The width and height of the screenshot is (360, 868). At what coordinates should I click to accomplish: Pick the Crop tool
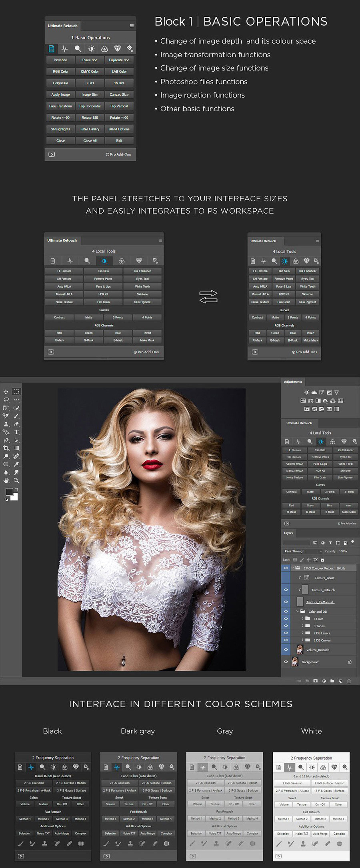click(x=6, y=448)
